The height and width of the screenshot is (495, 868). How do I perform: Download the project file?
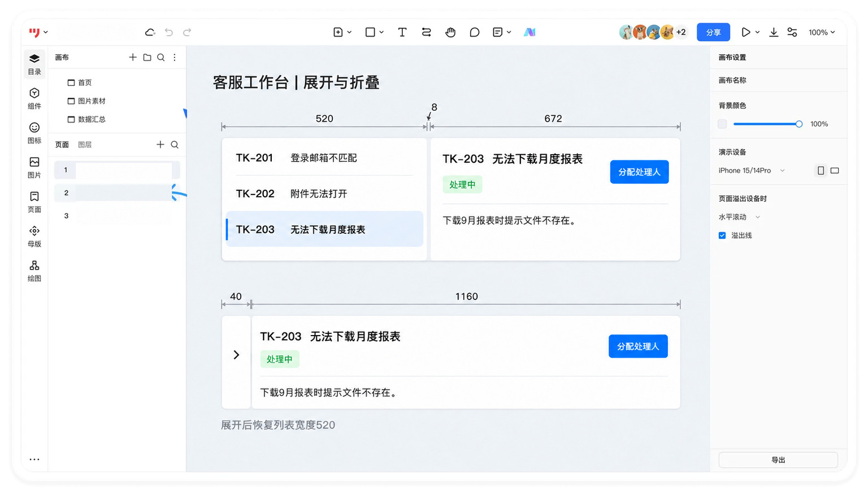pos(774,32)
